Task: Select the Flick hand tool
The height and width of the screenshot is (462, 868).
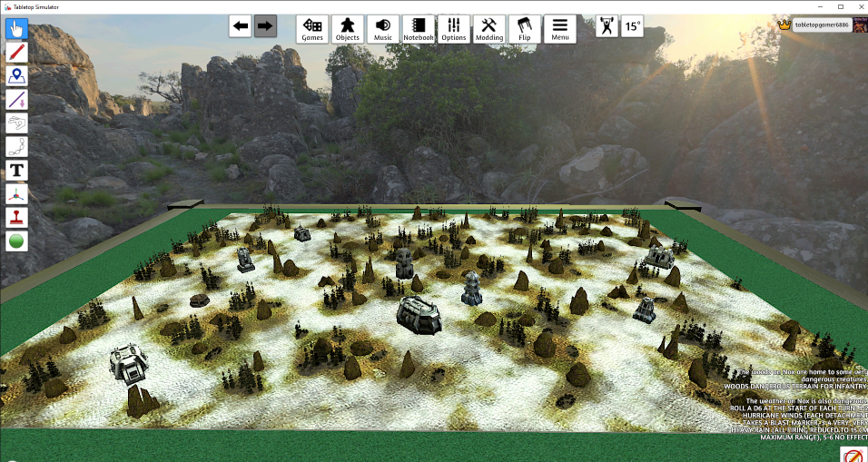Action: [x=16, y=123]
